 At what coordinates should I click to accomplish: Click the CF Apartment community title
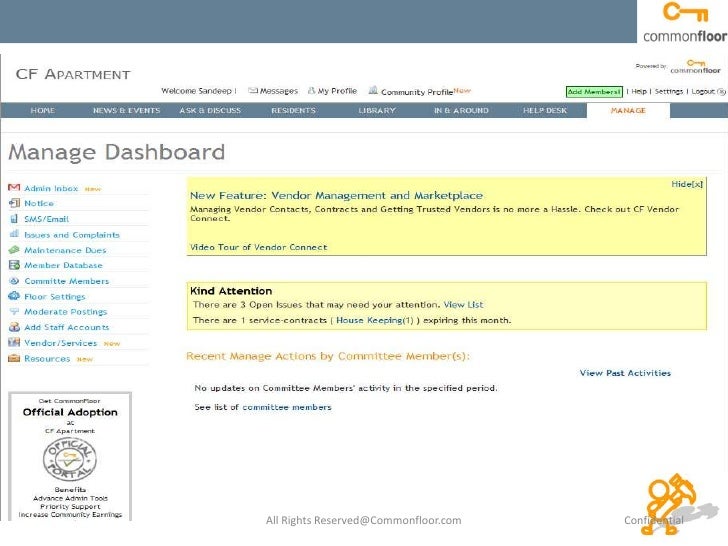tap(73, 74)
